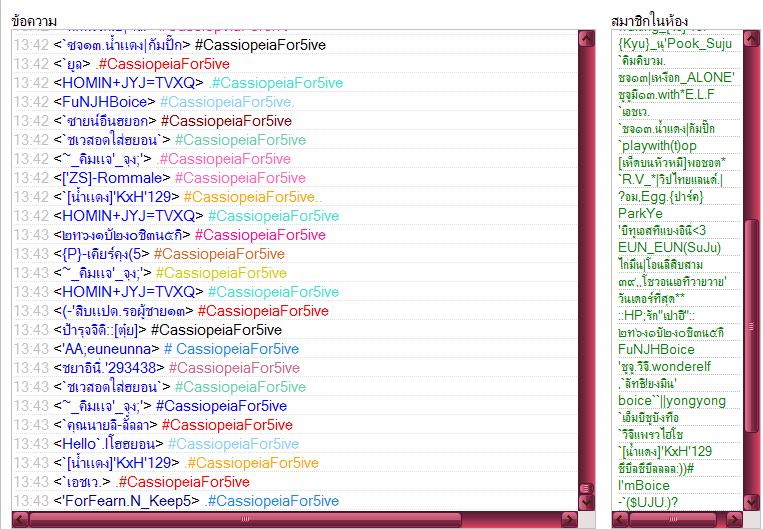Select member {Kyu}_นู'Pook_Suju in the list

click(677, 44)
